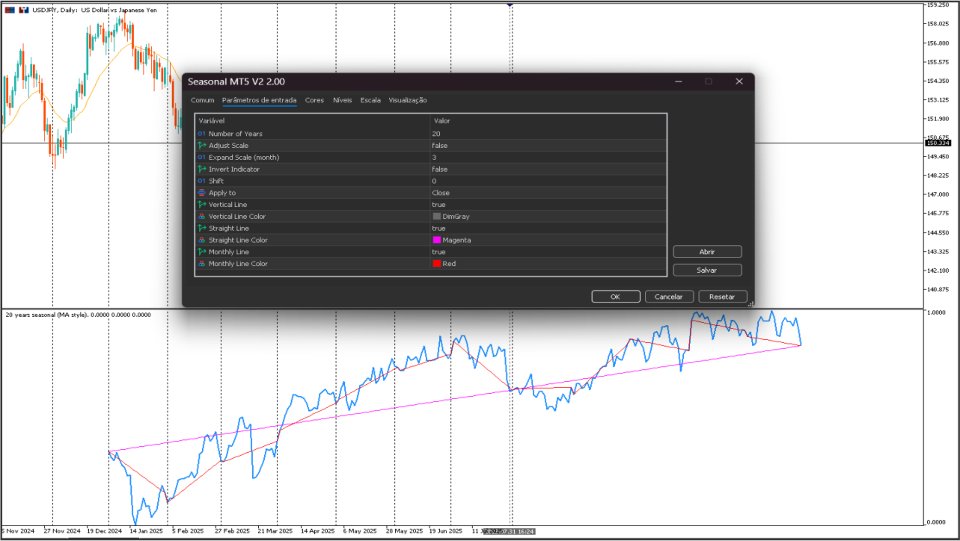
Task: Select the DimGray color swatch
Action: tap(437, 217)
